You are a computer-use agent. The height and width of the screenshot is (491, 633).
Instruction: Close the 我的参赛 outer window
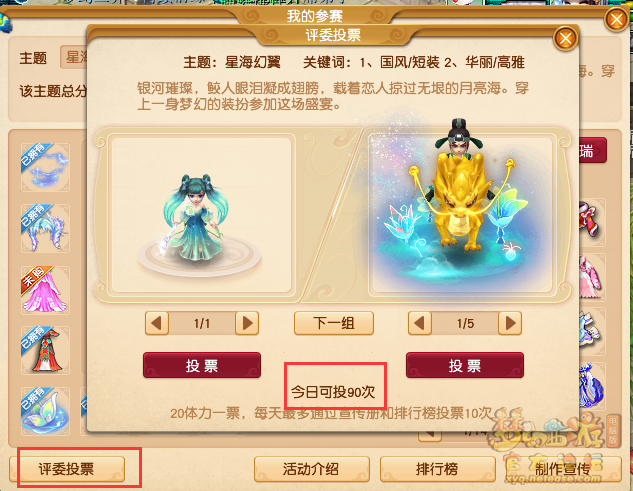click(616, 19)
